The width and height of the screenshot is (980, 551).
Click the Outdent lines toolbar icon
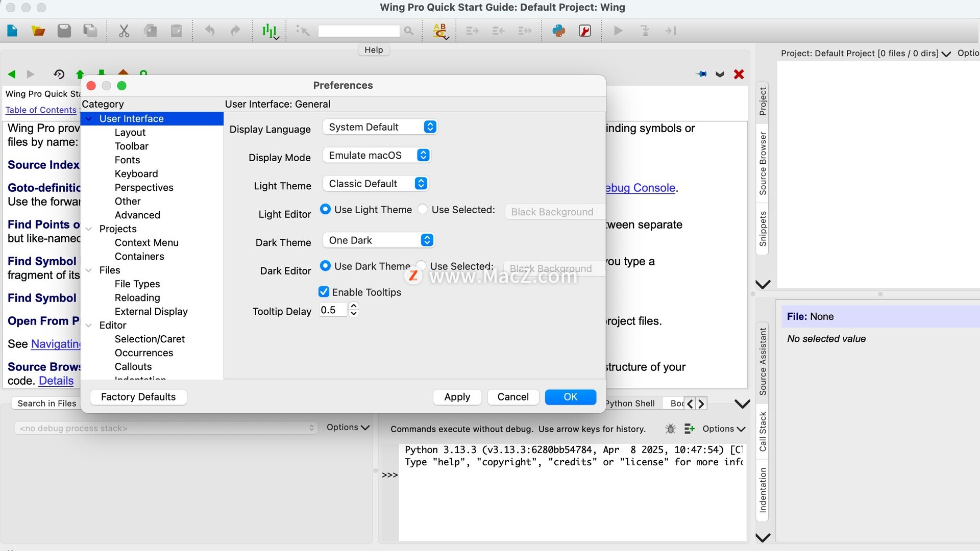click(x=499, y=31)
